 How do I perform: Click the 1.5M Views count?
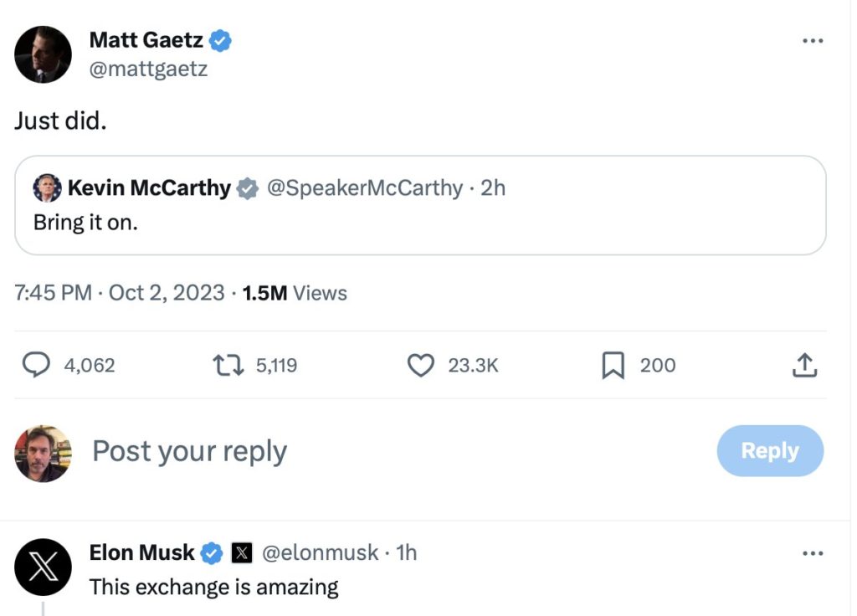294,293
